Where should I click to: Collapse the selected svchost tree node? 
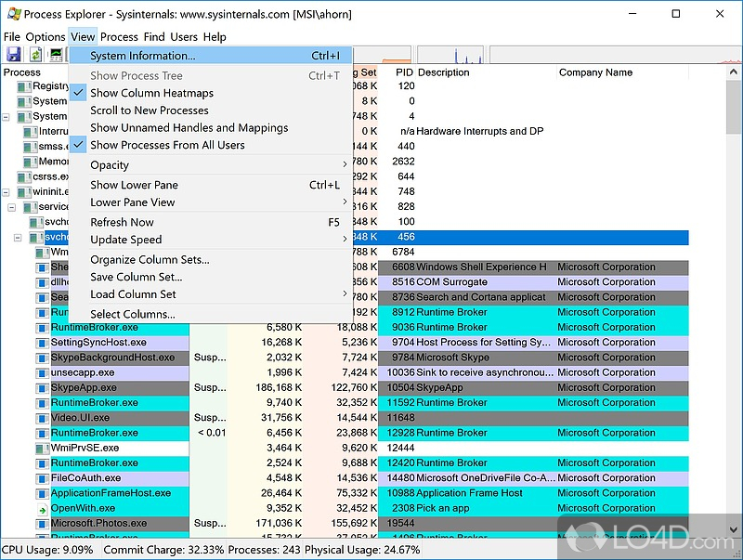click(18, 238)
